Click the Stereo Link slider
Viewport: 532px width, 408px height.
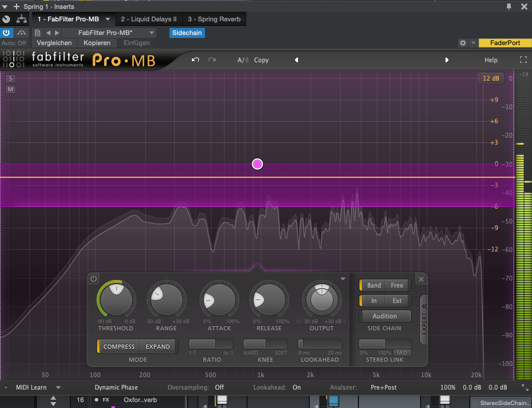tap(385, 344)
